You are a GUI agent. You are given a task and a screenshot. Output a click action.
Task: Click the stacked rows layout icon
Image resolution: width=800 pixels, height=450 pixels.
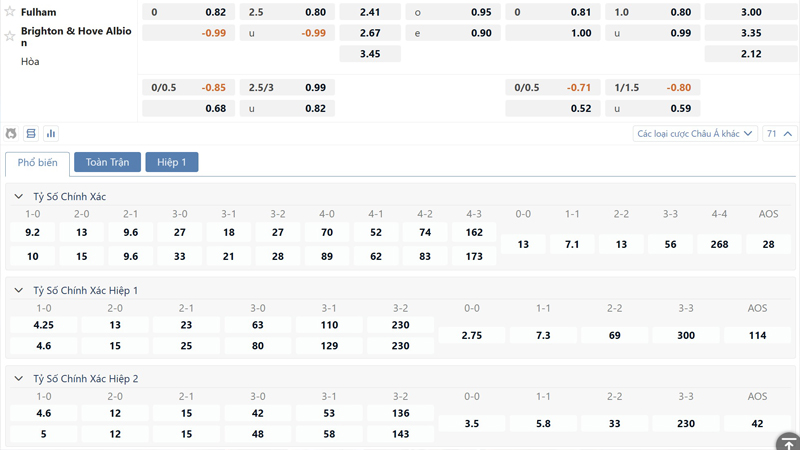[x=31, y=133]
